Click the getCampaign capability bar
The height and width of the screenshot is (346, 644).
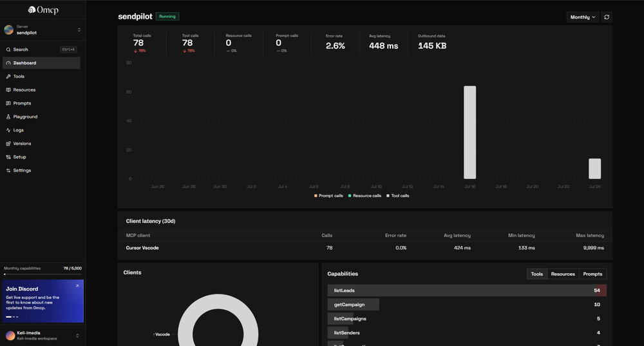click(x=353, y=305)
